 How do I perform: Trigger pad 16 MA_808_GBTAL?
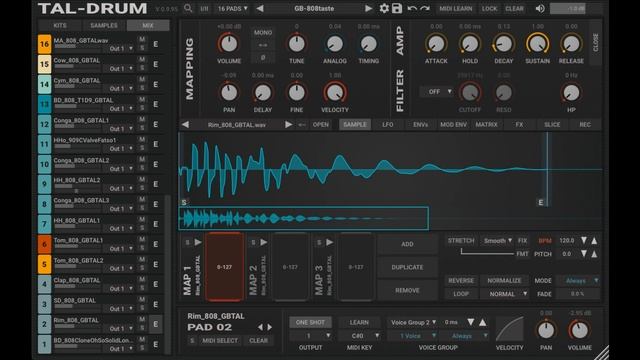pyautogui.click(x=44, y=44)
